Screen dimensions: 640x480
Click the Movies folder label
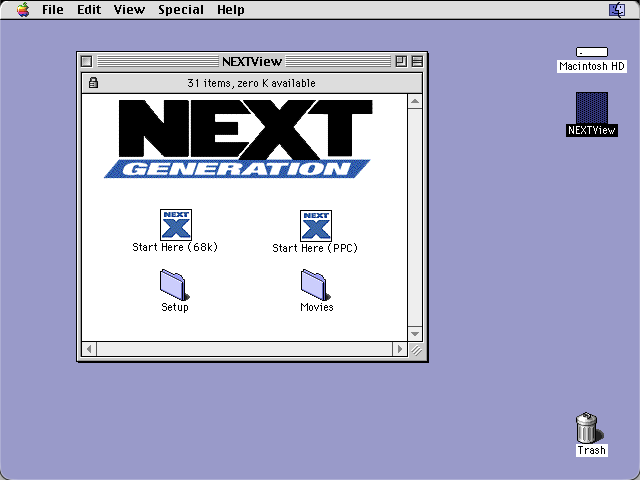[317, 307]
